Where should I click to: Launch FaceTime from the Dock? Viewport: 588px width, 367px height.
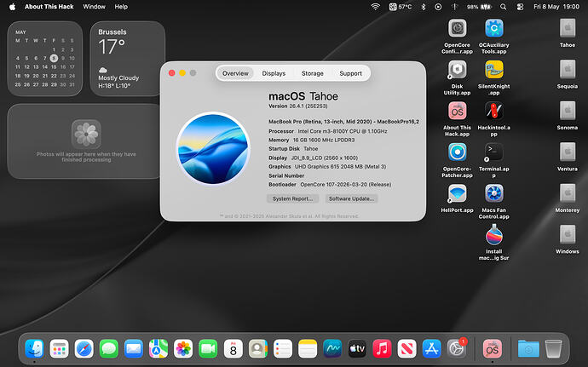(208, 348)
